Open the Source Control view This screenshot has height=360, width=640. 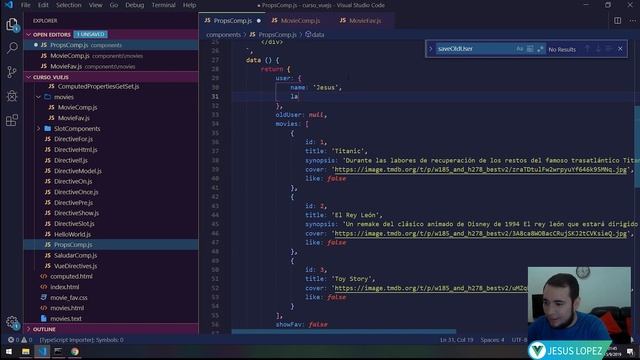click(12, 72)
